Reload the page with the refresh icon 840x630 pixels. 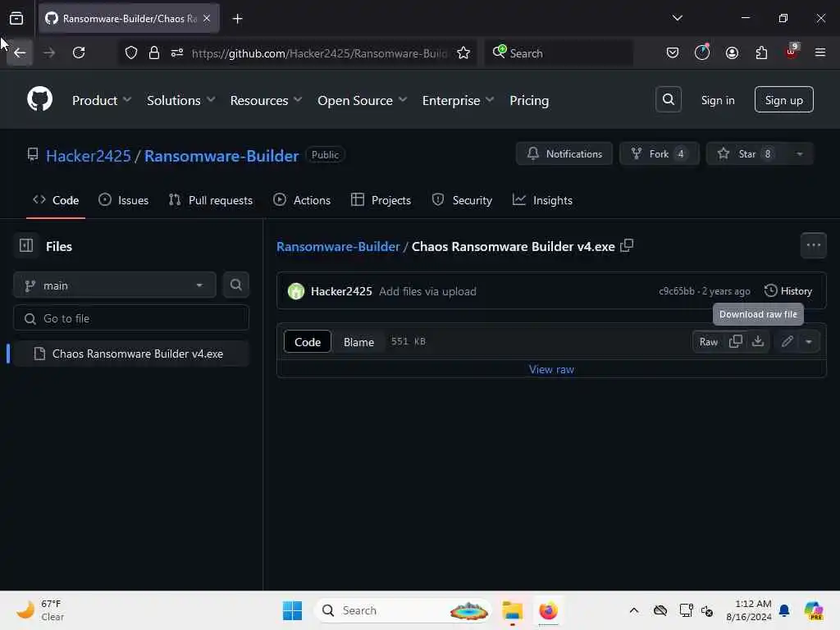click(x=79, y=52)
